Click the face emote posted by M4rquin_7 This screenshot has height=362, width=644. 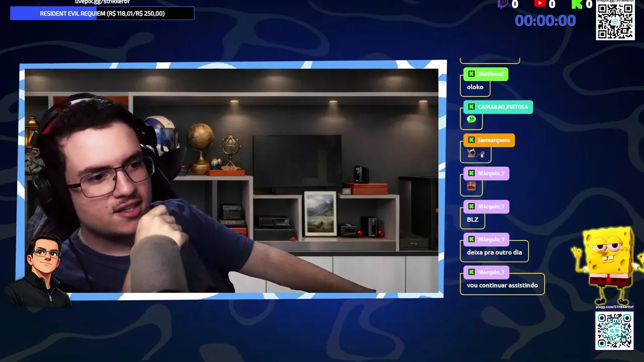[471, 186]
